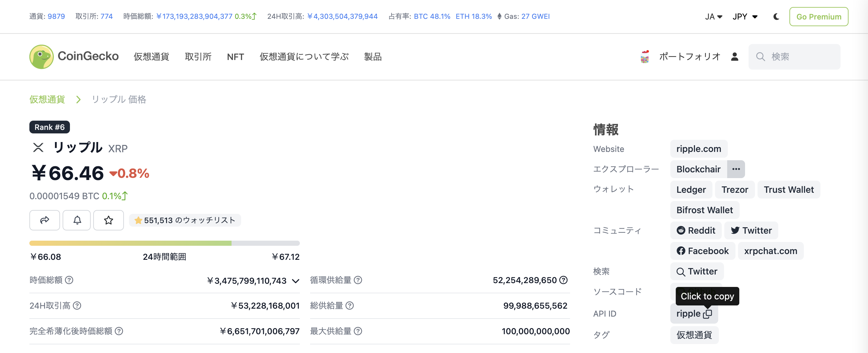Screen dimensions: 868x353
Task: Click the CoinGecko gecko logo
Action: point(42,56)
